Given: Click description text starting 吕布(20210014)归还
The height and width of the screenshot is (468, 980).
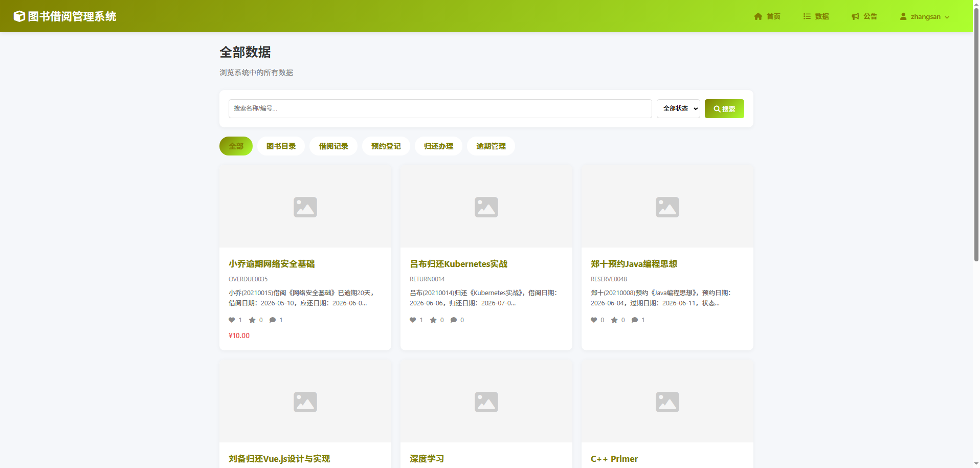Looking at the screenshot, I should pos(483,298).
